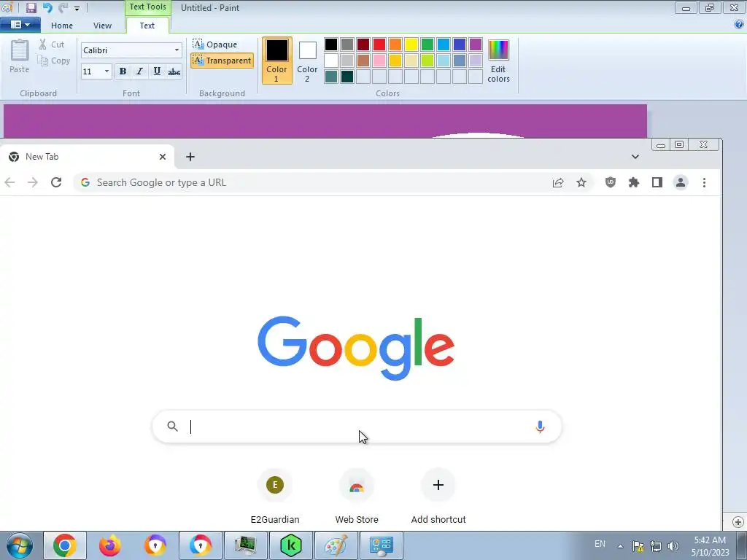This screenshot has height=560, width=747.
Task: Click the Paste clipboard button
Action: (x=20, y=56)
